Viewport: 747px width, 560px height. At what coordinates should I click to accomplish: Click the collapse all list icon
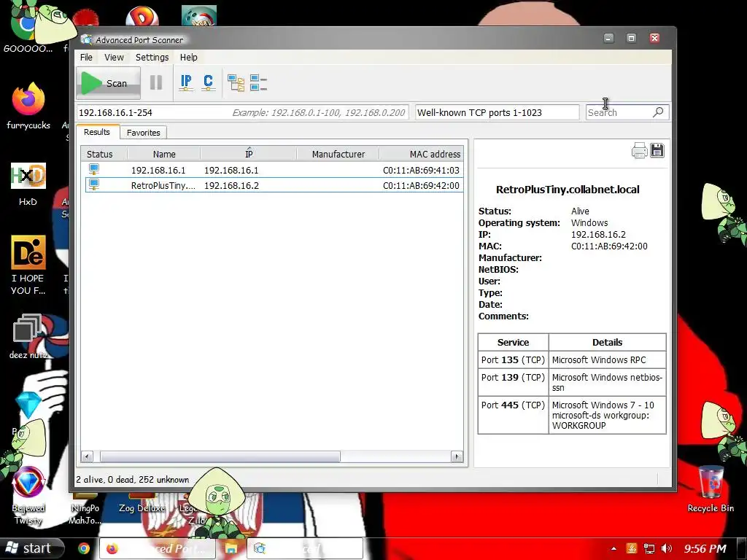(258, 83)
